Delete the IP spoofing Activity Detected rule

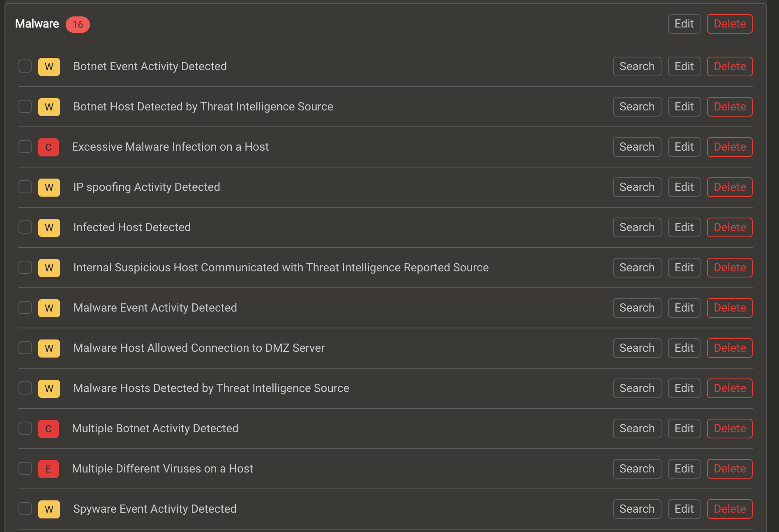point(730,187)
